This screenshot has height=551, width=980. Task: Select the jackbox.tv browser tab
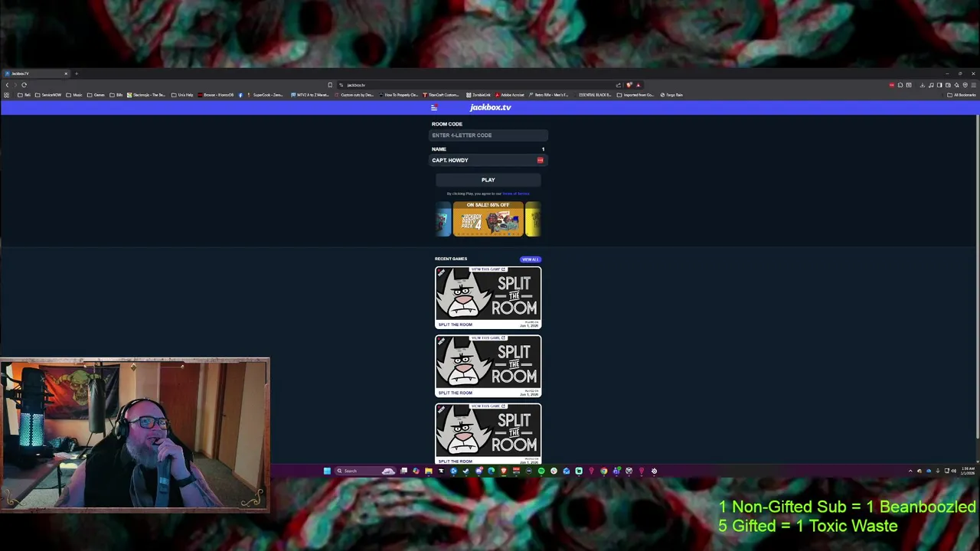point(34,73)
